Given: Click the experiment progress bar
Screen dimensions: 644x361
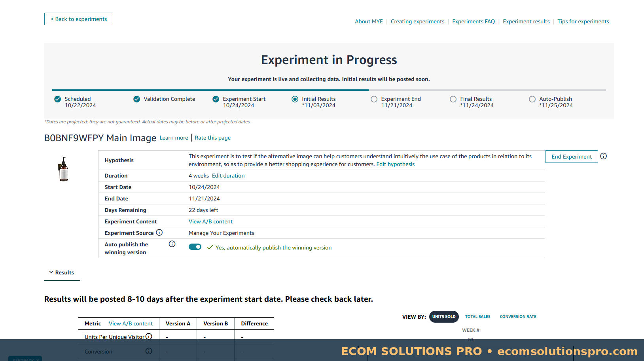Looking at the screenshot, I should point(329,90).
